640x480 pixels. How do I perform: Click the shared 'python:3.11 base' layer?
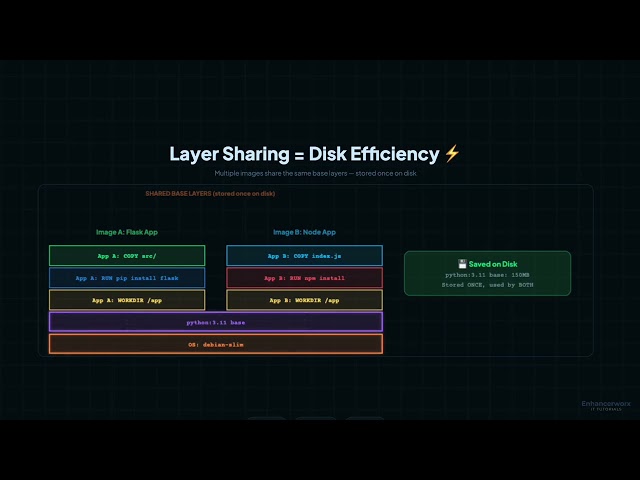click(x=216, y=322)
